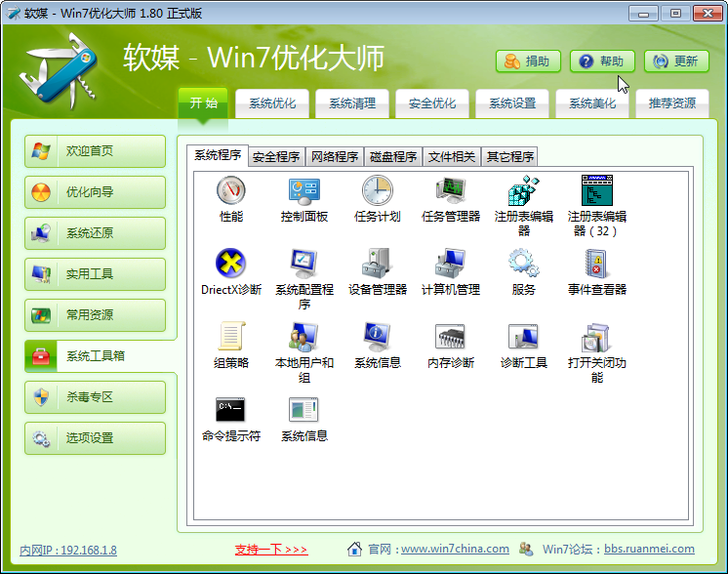Click the 帮助 help button
728x574 pixels.
click(602, 61)
